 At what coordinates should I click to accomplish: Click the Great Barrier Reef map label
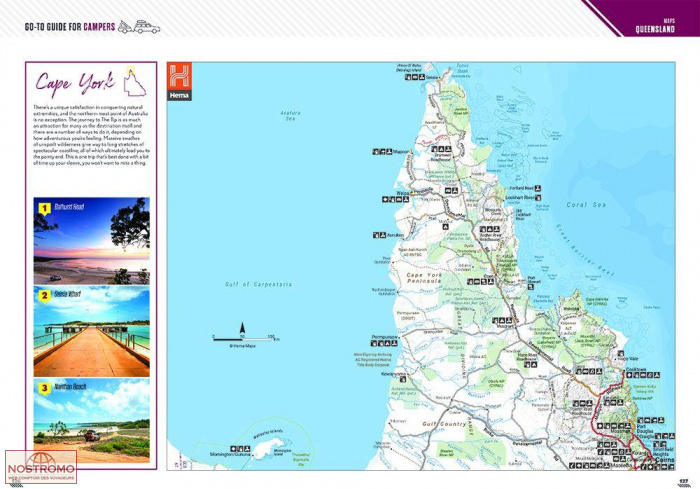coord(585,249)
